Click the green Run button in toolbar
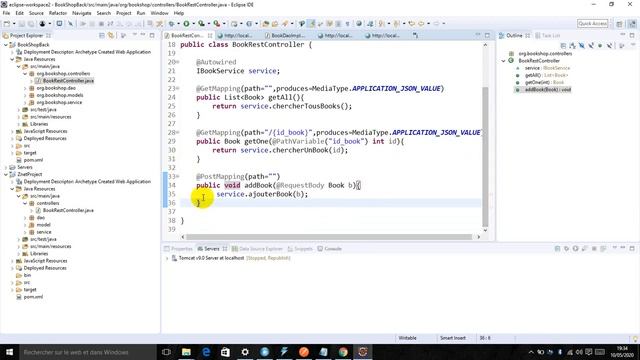The width and height of the screenshot is (640, 360). pos(186,24)
